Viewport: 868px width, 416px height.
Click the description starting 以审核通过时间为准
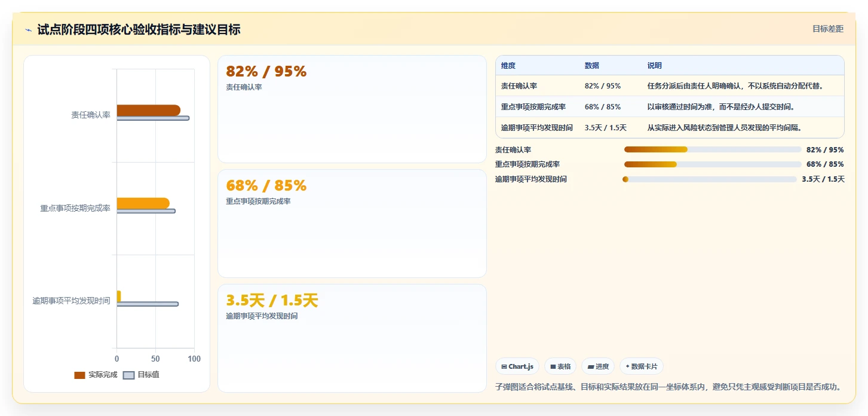point(721,107)
